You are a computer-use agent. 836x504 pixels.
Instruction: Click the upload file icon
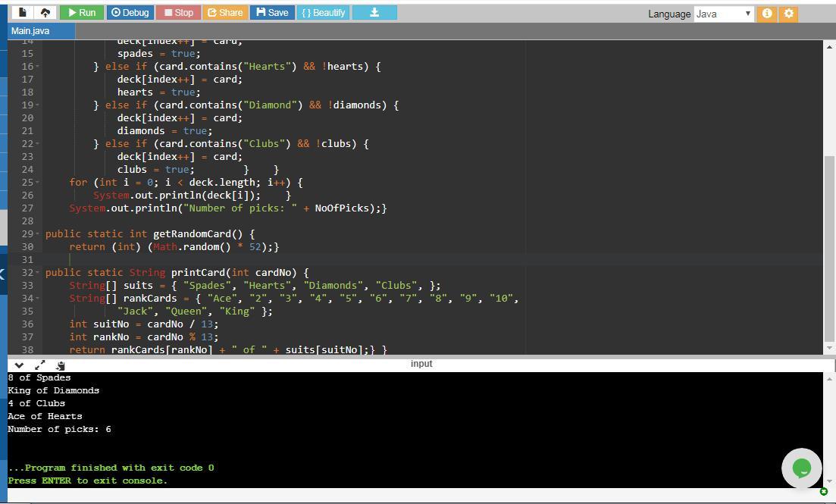[45, 12]
